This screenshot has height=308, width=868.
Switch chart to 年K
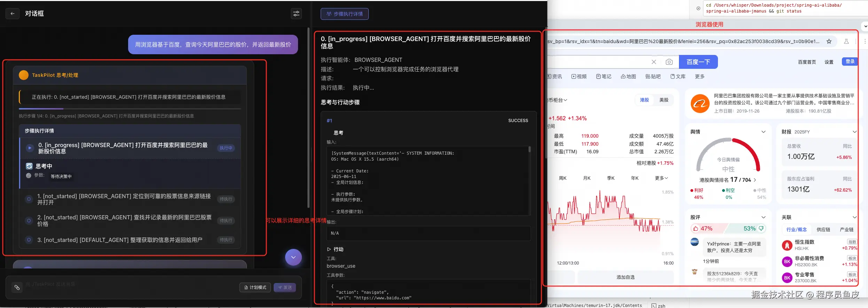point(635,178)
